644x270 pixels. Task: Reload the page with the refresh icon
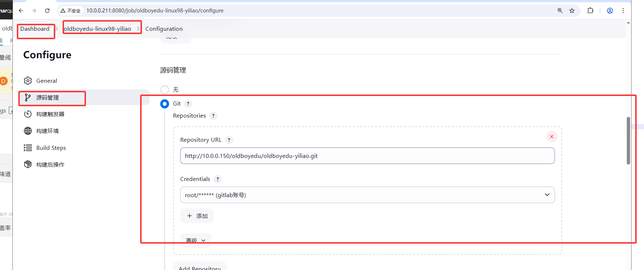pos(47,11)
